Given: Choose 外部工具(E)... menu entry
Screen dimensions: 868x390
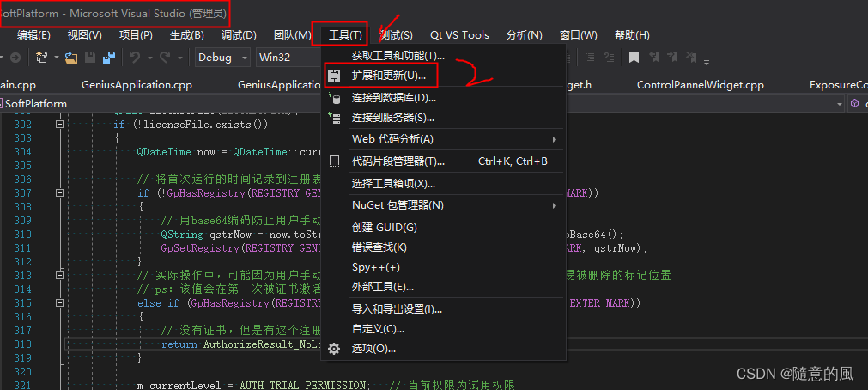Looking at the screenshot, I should [443, 287].
